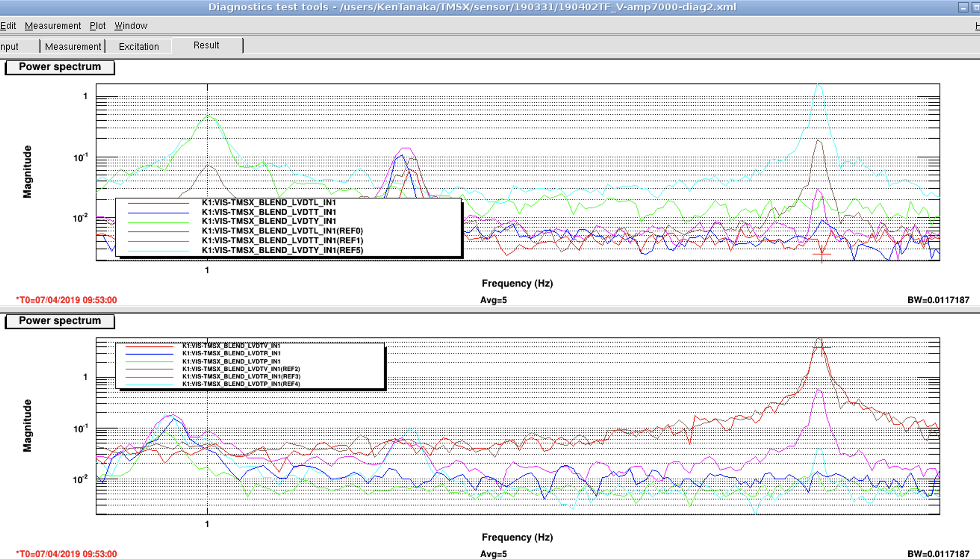The width and height of the screenshot is (980, 559).
Task: Click legend entry K1:VIS-TMSX_BLEND_LVDTL_IN1(REF0)
Action: coord(282,231)
